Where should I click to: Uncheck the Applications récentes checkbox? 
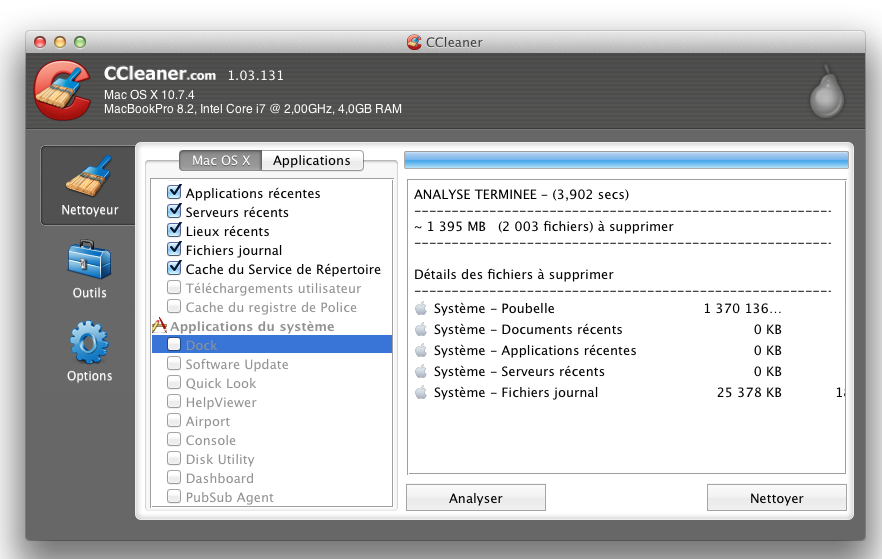(x=175, y=193)
